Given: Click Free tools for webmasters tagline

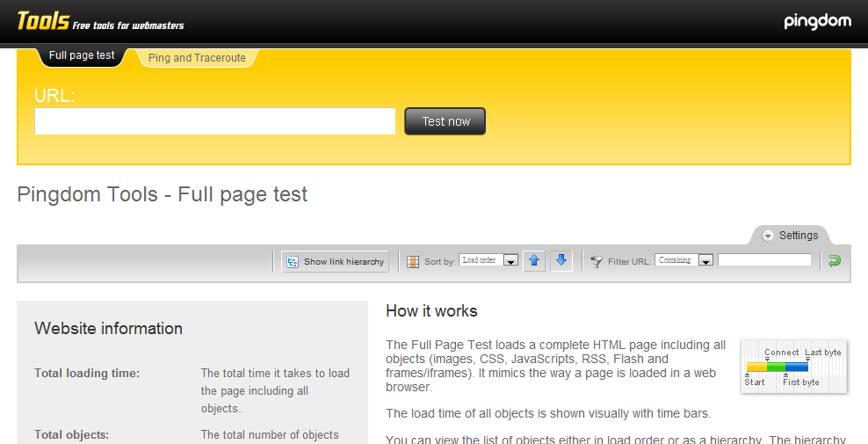Looking at the screenshot, I should click(128, 25).
